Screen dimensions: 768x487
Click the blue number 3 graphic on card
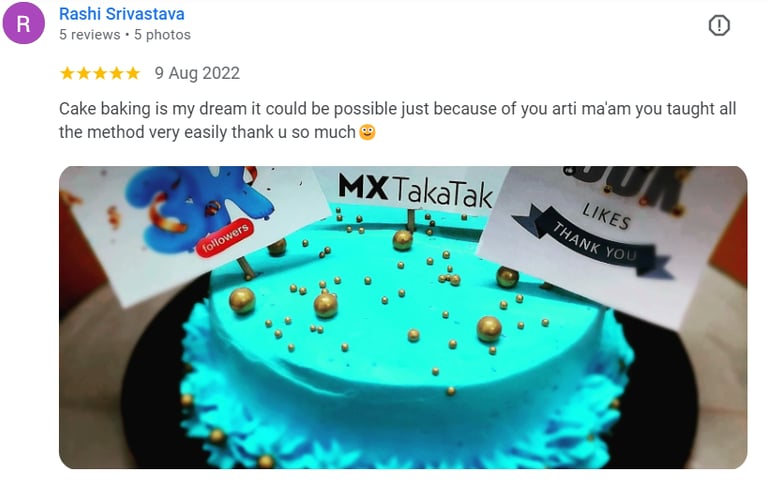(196, 208)
